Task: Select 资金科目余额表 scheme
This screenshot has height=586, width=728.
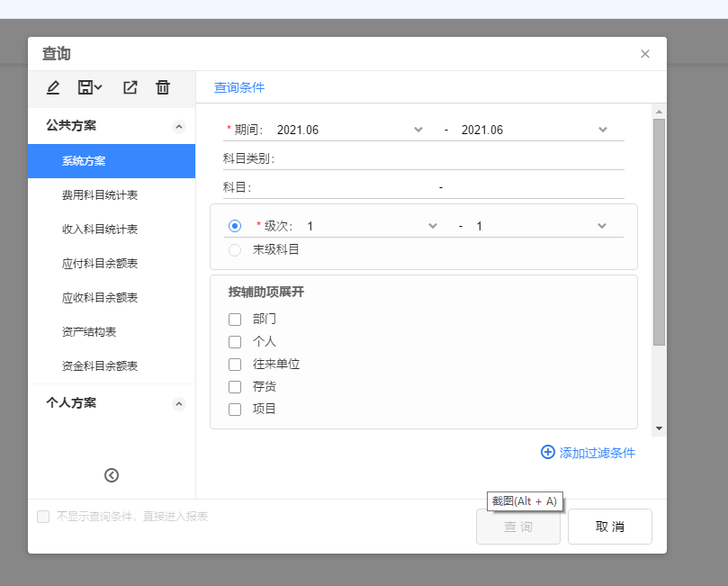Action: point(112,365)
